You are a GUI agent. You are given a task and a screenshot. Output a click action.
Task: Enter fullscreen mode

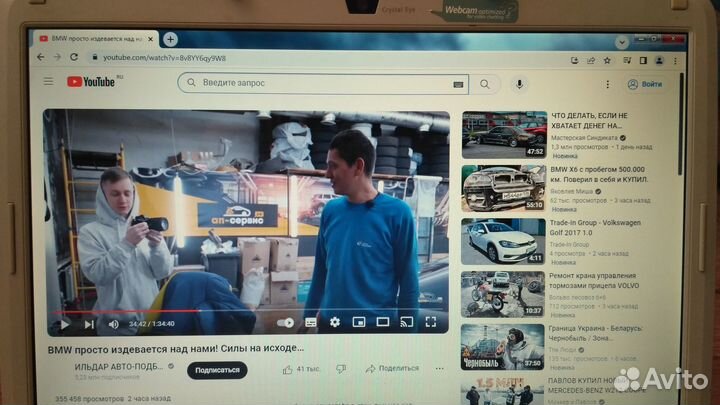(x=431, y=322)
